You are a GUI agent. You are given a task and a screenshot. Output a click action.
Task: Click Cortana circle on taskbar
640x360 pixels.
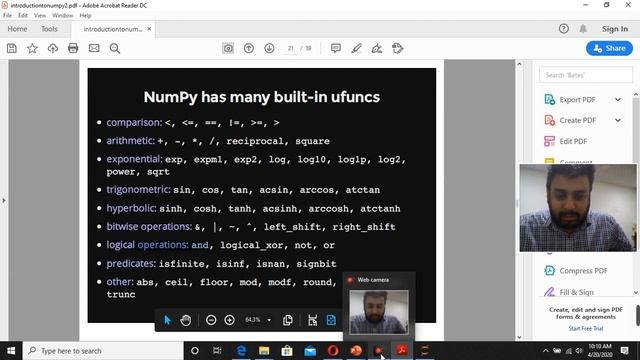click(195, 351)
